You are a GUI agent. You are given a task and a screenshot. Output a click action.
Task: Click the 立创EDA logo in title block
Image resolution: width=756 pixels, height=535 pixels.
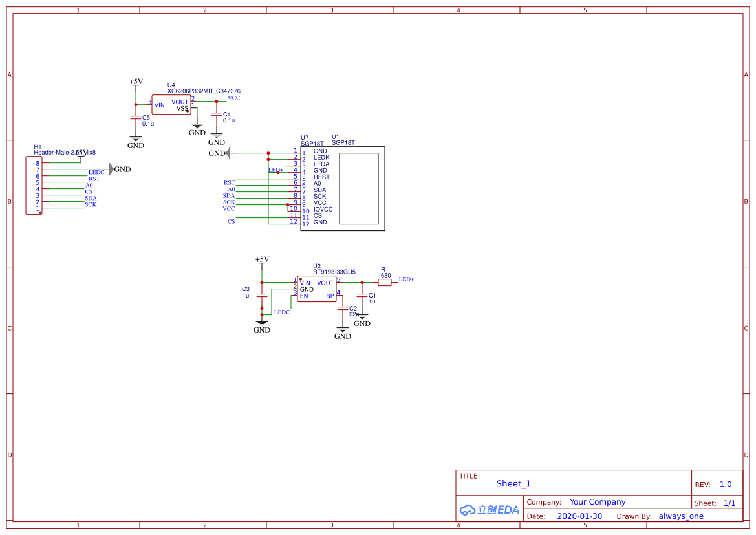click(x=490, y=509)
